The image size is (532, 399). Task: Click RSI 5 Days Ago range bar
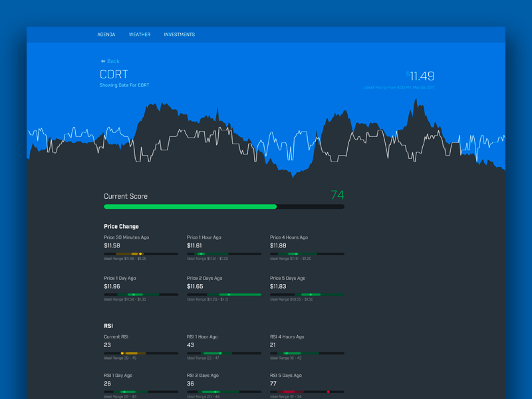(x=307, y=392)
